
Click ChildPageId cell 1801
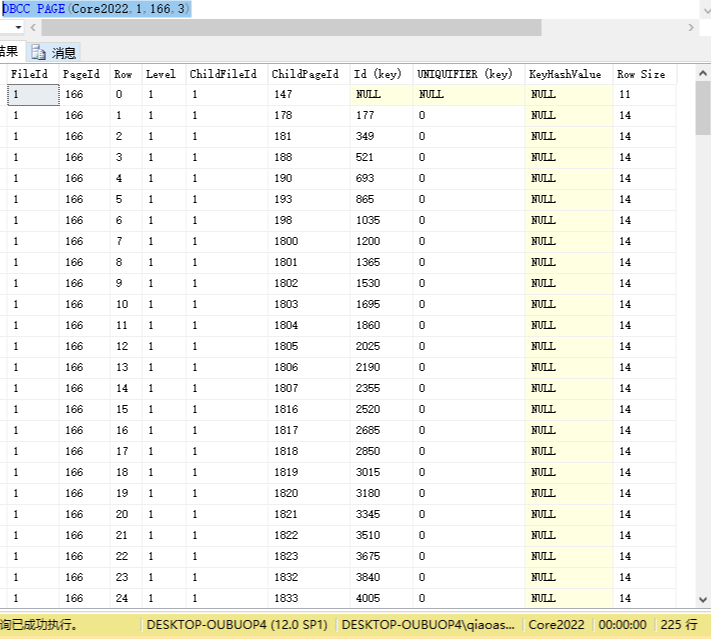[309, 262]
